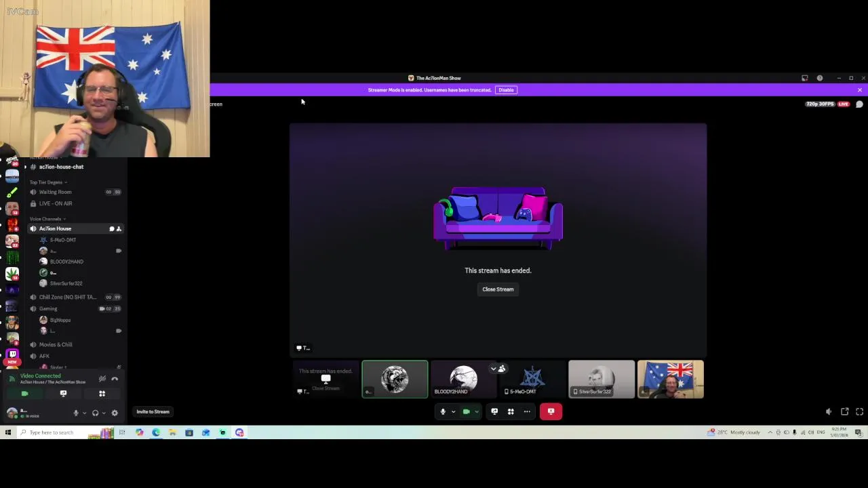Join the Waiting Room voice channel
Image resolution: width=868 pixels, height=488 pixels.
[55, 192]
